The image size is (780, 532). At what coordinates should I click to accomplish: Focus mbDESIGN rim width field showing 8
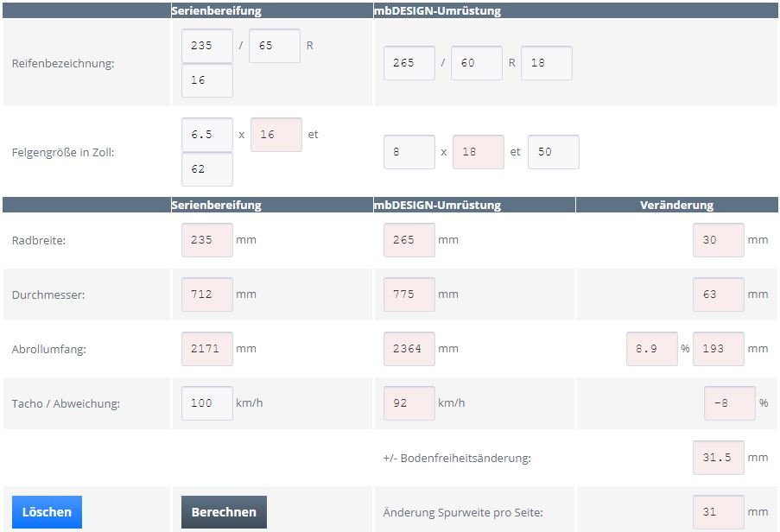click(x=409, y=152)
